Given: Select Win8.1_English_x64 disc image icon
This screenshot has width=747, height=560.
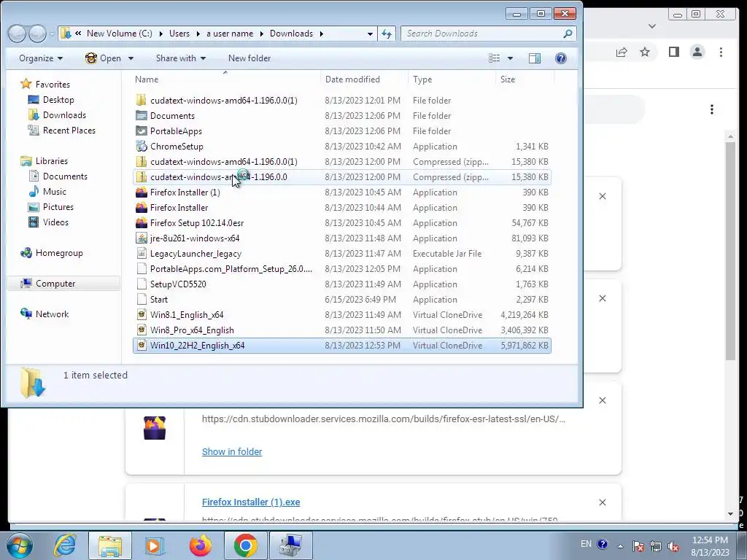Looking at the screenshot, I should click(141, 315).
